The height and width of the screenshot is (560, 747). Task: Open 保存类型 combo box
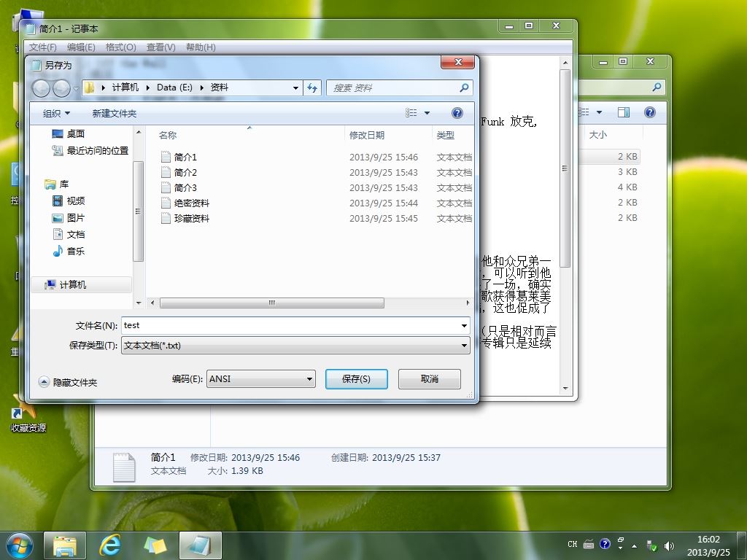click(295, 345)
